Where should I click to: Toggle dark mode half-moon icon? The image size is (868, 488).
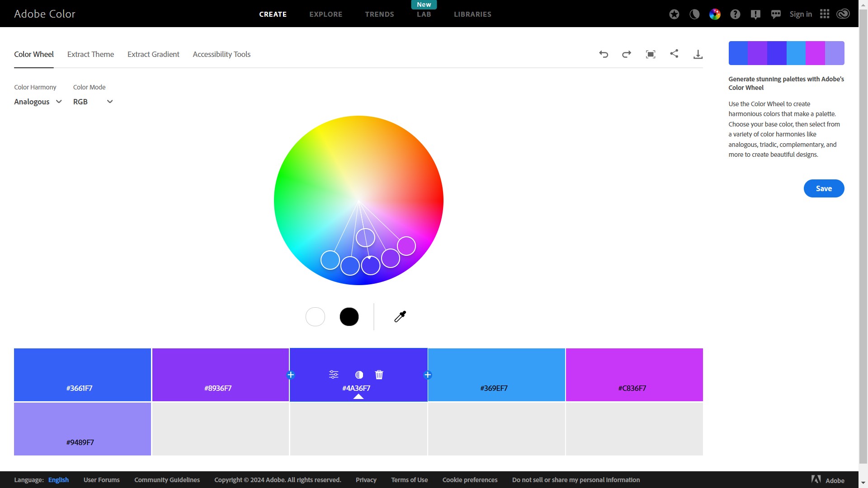point(694,14)
